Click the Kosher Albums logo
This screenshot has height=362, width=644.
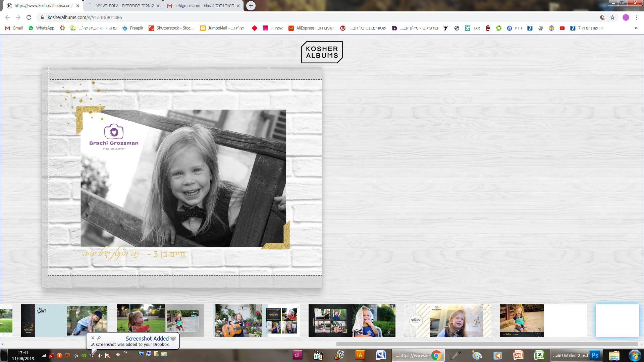pyautogui.click(x=322, y=52)
